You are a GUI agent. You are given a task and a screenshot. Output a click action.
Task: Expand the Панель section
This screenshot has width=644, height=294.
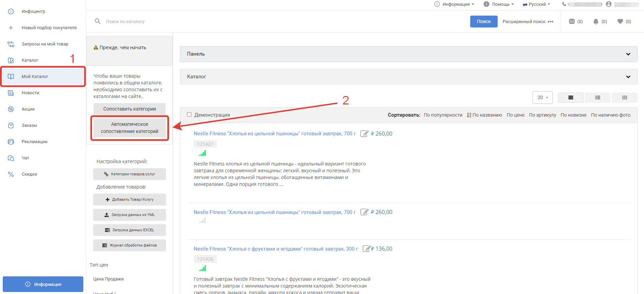click(x=408, y=54)
